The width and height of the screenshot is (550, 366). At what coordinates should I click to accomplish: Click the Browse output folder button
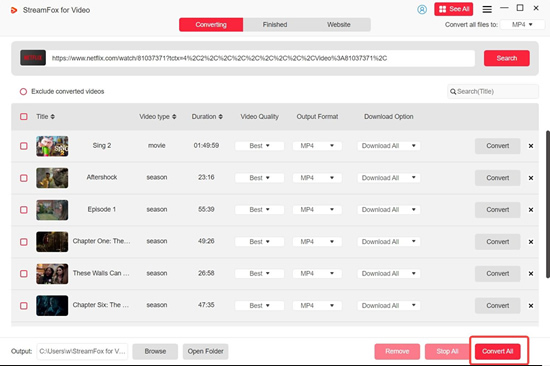tap(155, 351)
